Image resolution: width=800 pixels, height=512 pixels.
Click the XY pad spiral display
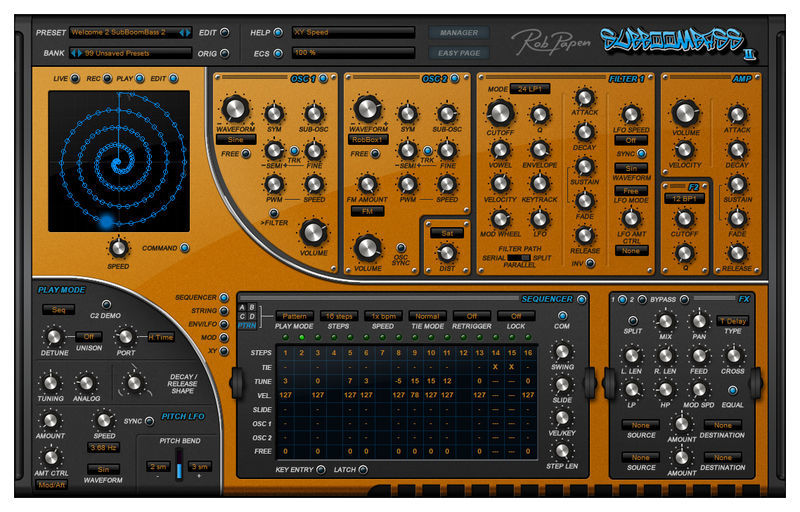click(119, 161)
